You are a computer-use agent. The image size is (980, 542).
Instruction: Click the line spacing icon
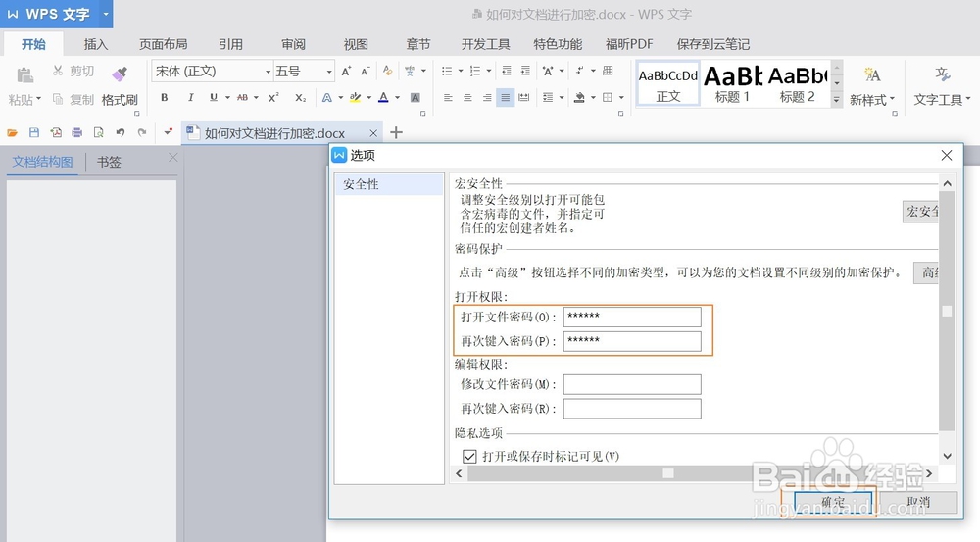click(548, 98)
